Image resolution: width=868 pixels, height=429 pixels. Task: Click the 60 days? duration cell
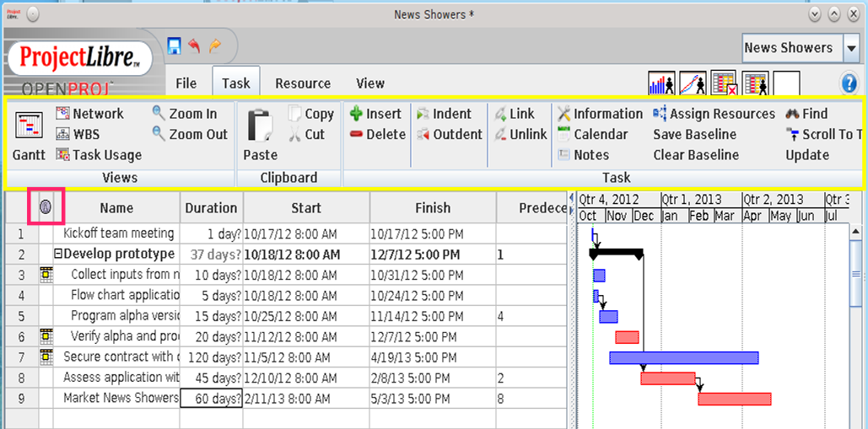[x=212, y=398]
